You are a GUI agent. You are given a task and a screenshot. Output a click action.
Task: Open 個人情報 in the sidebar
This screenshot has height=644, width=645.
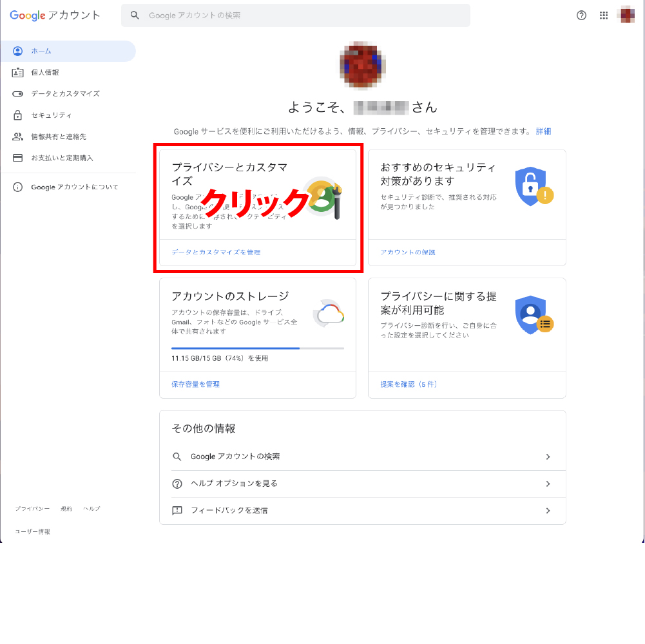(68, 72)
